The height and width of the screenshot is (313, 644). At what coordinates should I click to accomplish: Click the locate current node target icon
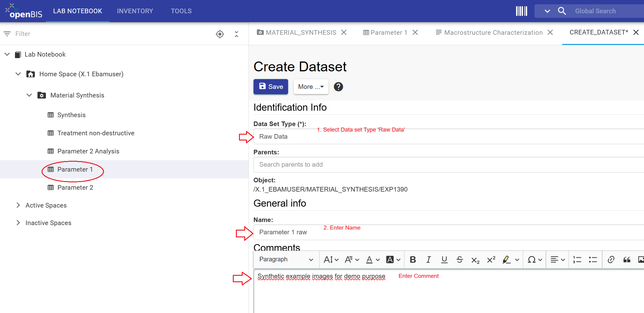pos(220,34)
